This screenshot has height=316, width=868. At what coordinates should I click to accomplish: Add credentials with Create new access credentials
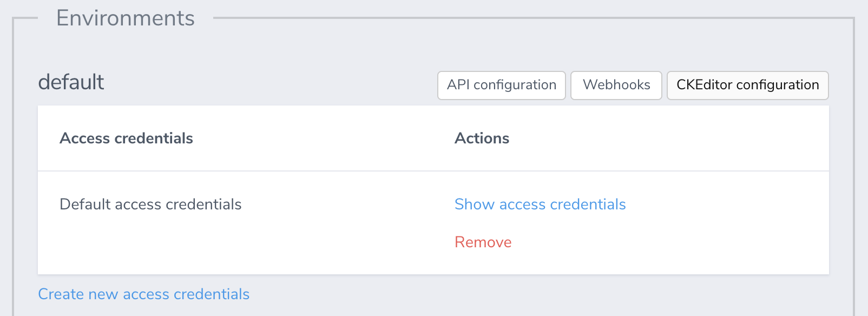(x=143, y=294)
